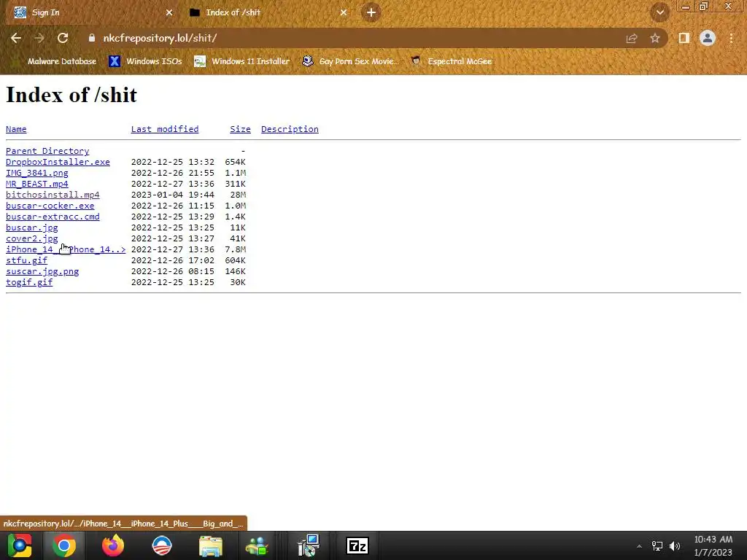This screenshot has height=560, width=747.
Task: Bookmark this page with the star icon
Action: pos(655,38)
